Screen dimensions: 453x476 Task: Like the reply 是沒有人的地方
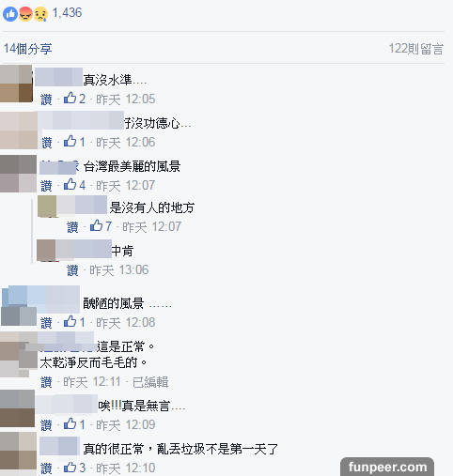pyautogui.click(x=72, y=227)
